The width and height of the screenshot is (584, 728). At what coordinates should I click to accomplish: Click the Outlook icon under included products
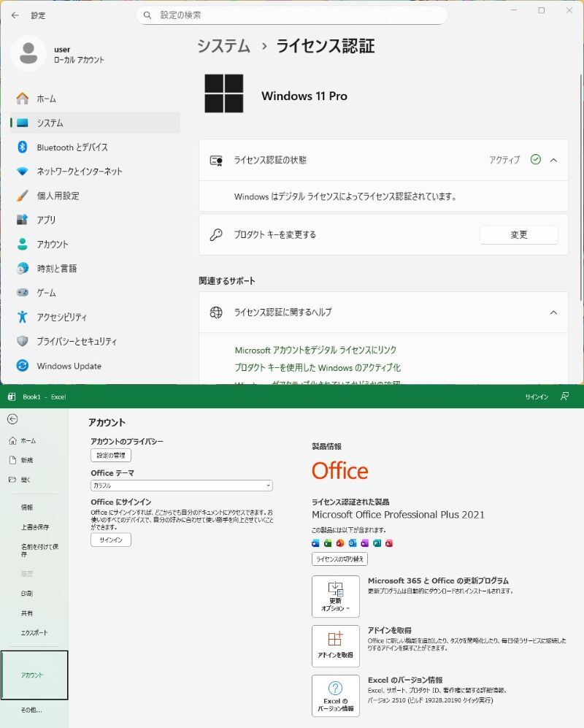pos(353,543)
